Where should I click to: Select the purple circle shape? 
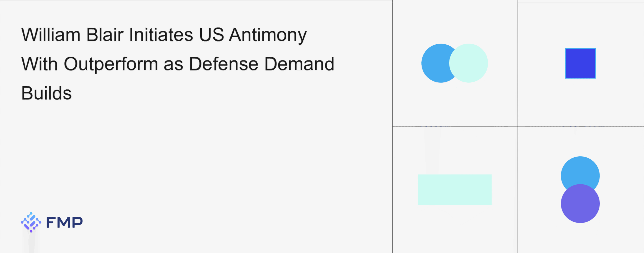tap(580, 204)
